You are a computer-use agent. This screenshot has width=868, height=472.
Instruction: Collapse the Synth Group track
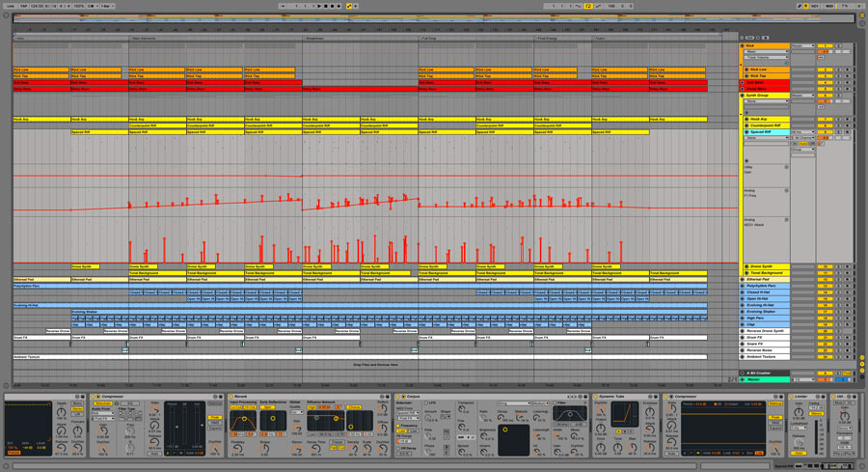743,96
